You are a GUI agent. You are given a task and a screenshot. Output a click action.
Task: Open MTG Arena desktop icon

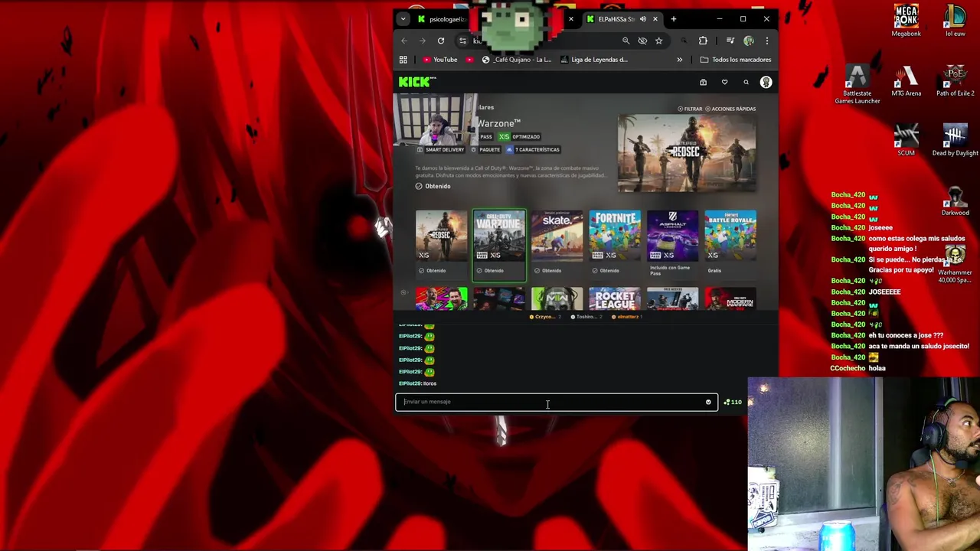906,81
